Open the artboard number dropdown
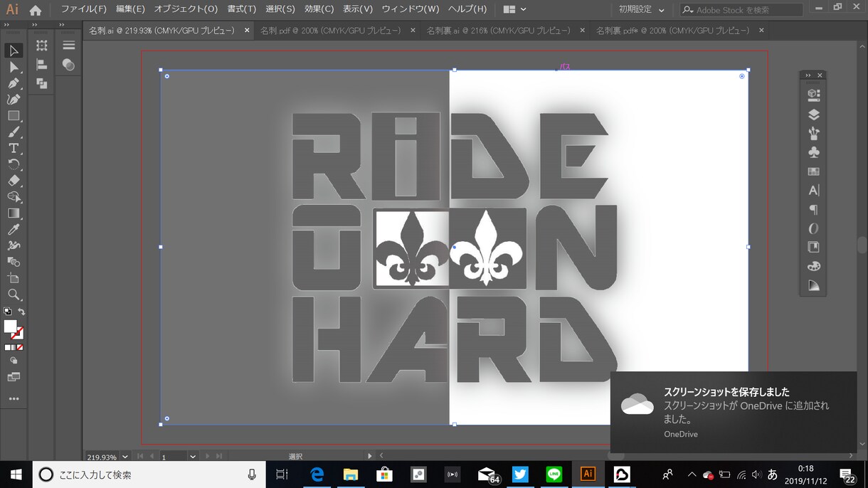This screenshot has height=488, width=868. pos(192,457)
